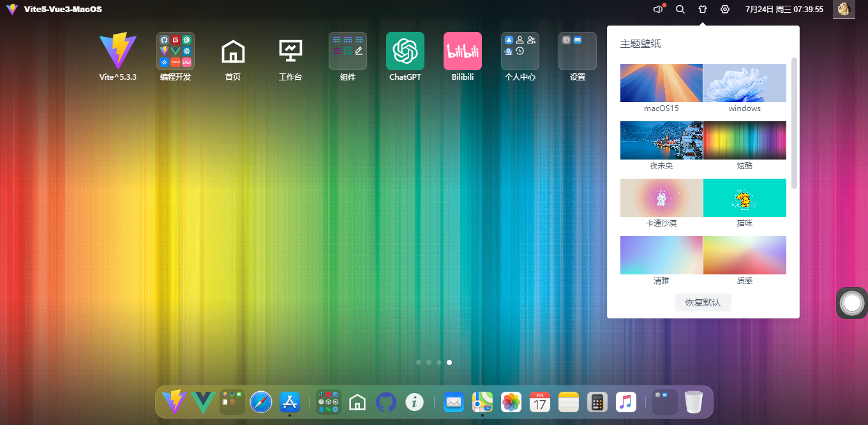Open the settings gear in the menu bar

pos(724,10)
